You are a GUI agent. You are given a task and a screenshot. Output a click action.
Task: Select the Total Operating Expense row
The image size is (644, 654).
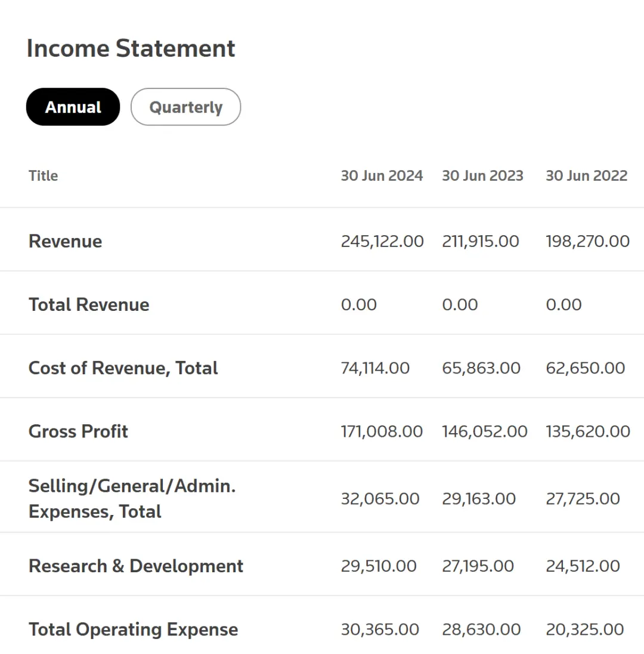point(134,630)
